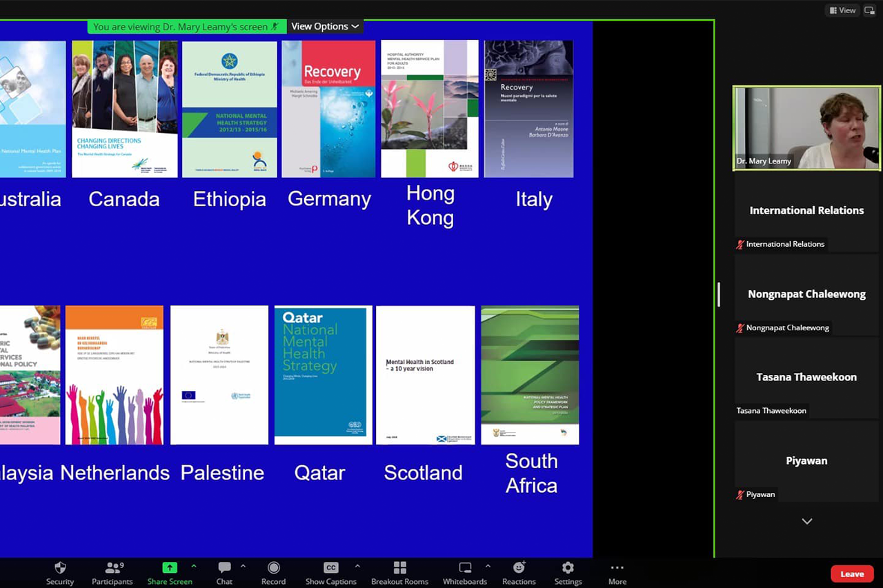Screen dimensions: 883x588
Task: Click the divider handle beside gallery panel
Action: pos(718,294)
